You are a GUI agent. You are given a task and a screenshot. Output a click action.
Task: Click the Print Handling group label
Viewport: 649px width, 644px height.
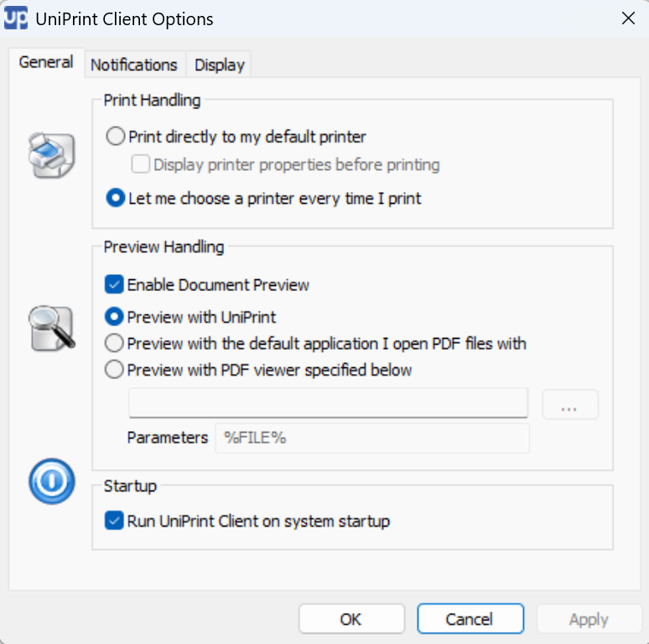[152, 100]
